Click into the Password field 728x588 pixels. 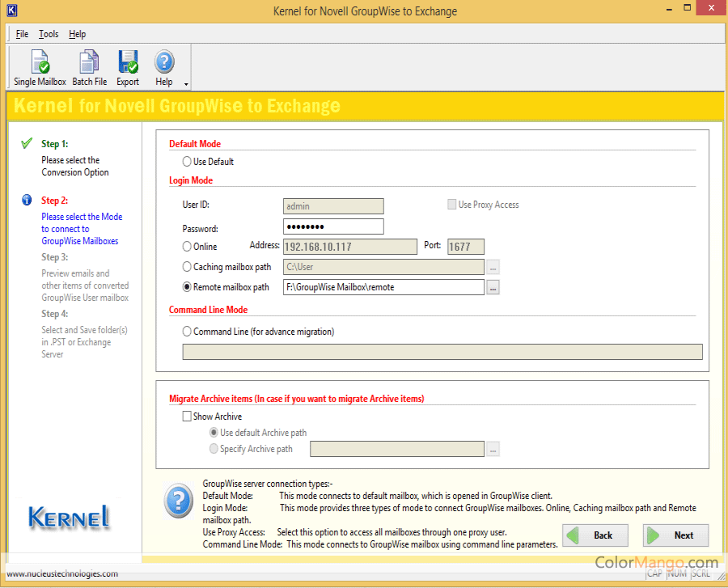pyautogui.click(x=333, y=226)
